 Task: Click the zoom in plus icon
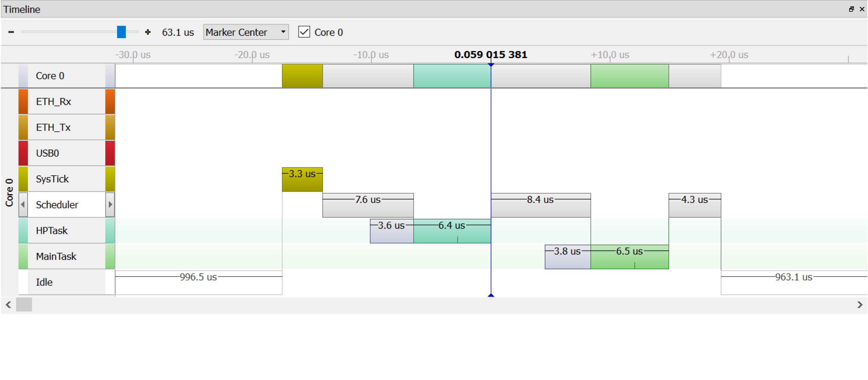[148, 32]
